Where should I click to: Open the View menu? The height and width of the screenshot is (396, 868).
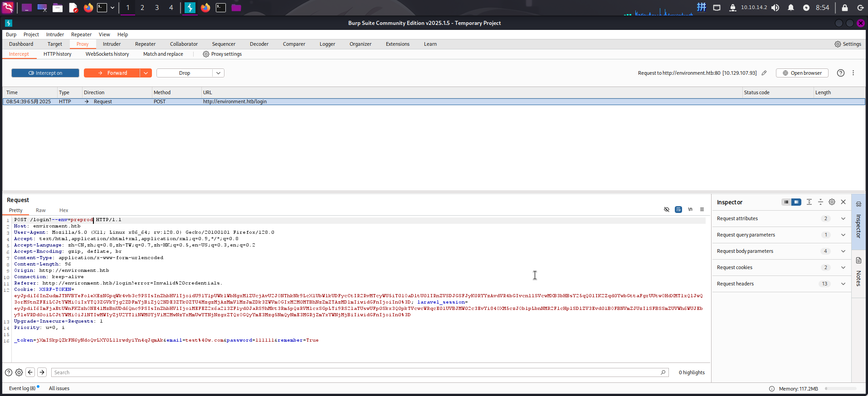coord(104,34)
